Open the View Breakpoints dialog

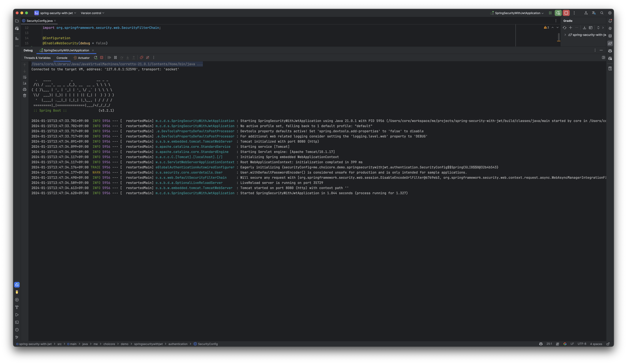click(x=142, y=57)
